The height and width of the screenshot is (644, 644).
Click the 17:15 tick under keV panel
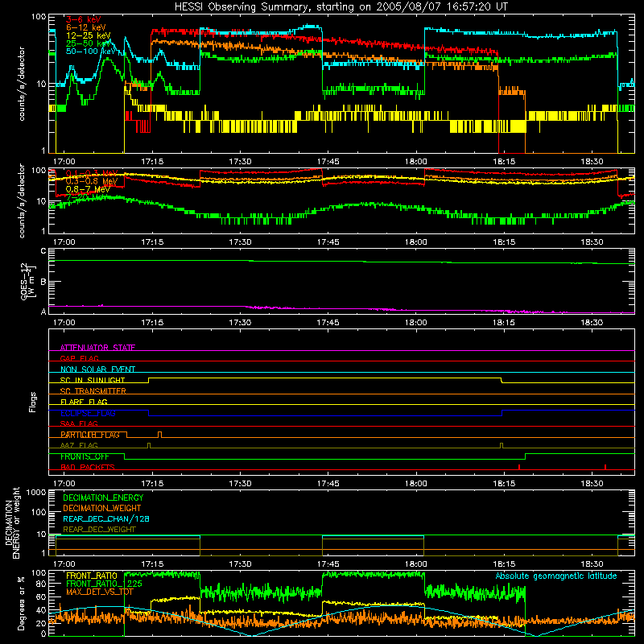[x=152, y=162]
